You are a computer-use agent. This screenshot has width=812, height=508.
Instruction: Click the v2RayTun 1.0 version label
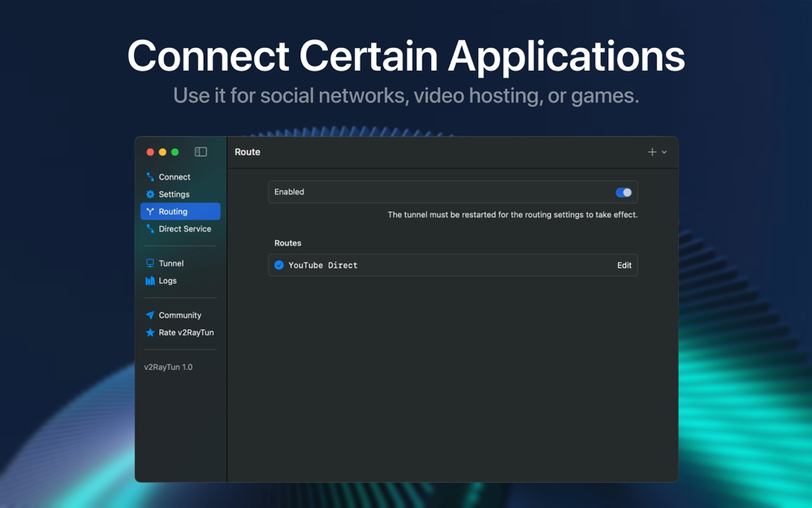[x=168, y=367]
